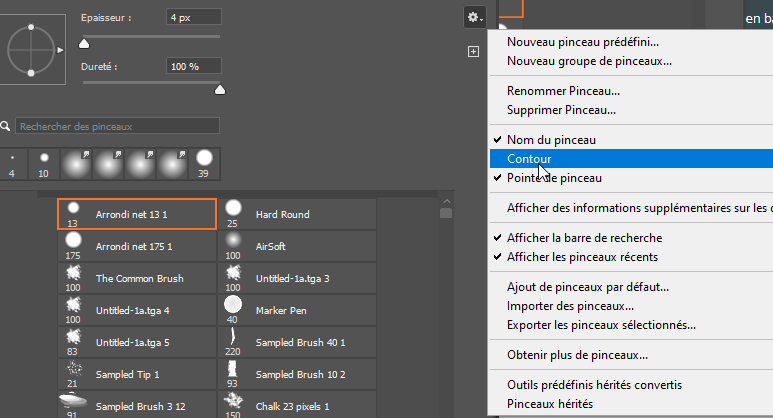The width and height of the screenshot is (773, 418).
Task: Open the brush panel gear menu
Action: click(x=475, y=17)
